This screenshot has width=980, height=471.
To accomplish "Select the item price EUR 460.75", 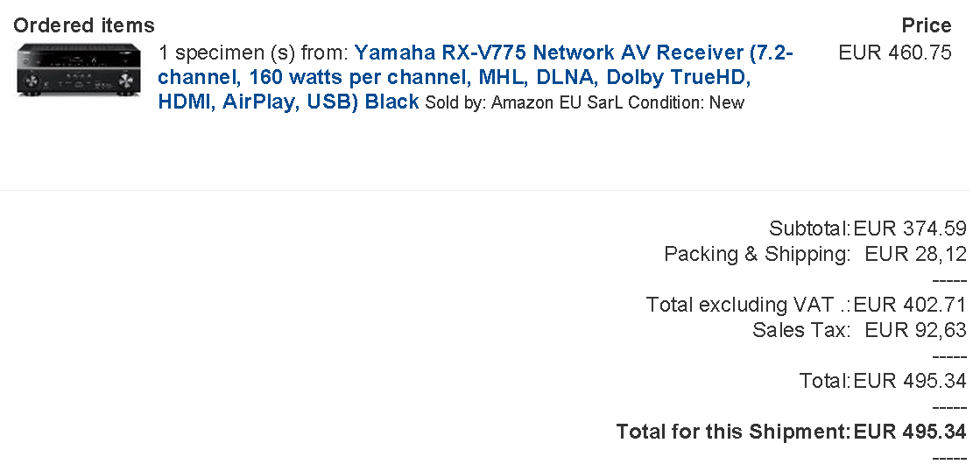I will point(894,53).
